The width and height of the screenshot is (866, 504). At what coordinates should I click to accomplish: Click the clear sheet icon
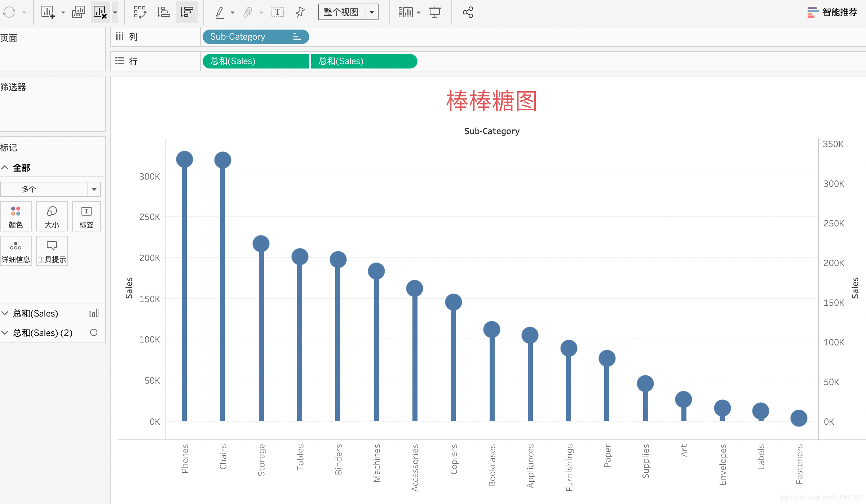pyautogui.click(x=100, y=12)
